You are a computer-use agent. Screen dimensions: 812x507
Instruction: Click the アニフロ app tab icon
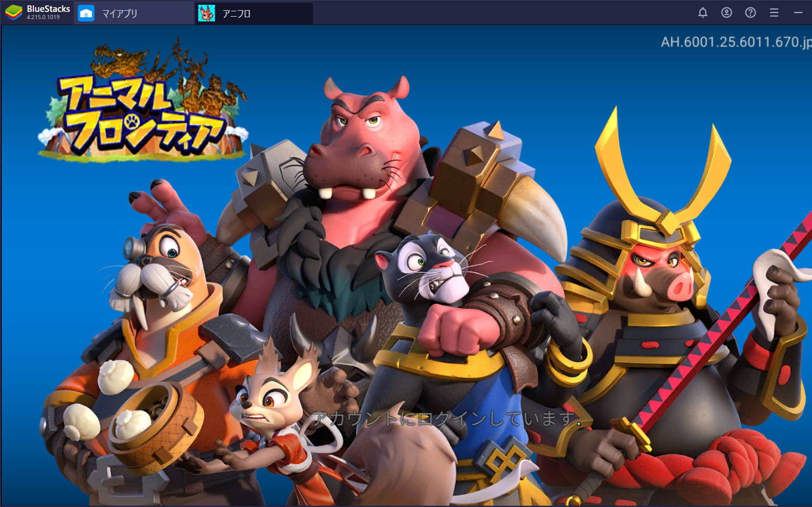pyautogui.click(x=207, y=13)
